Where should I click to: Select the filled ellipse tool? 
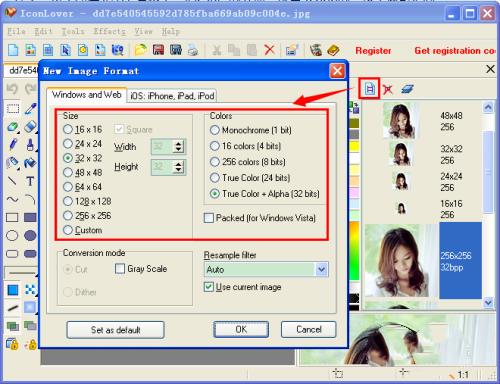30,235
